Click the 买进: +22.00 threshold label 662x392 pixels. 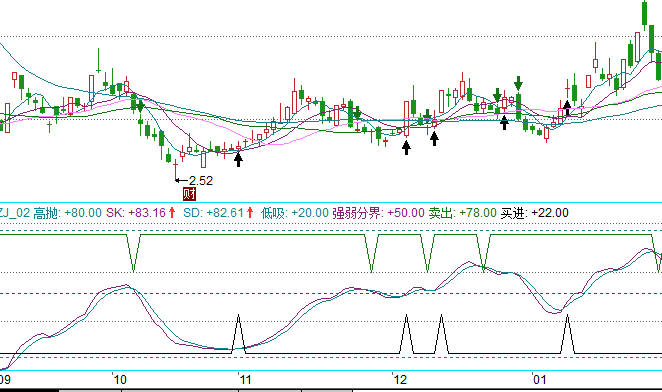534,212
